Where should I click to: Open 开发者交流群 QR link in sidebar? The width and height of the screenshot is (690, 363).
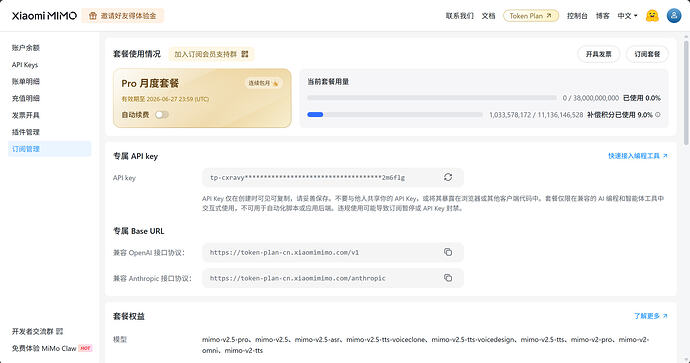37,331
